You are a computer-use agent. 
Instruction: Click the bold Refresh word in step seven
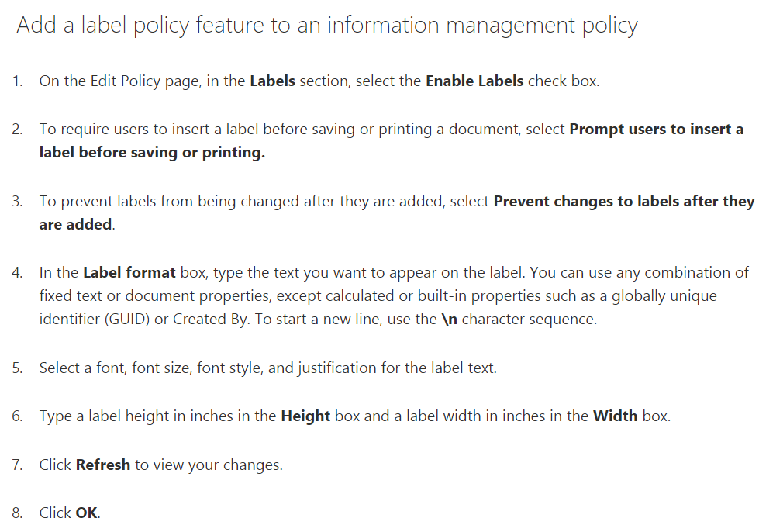click(103, 465)
